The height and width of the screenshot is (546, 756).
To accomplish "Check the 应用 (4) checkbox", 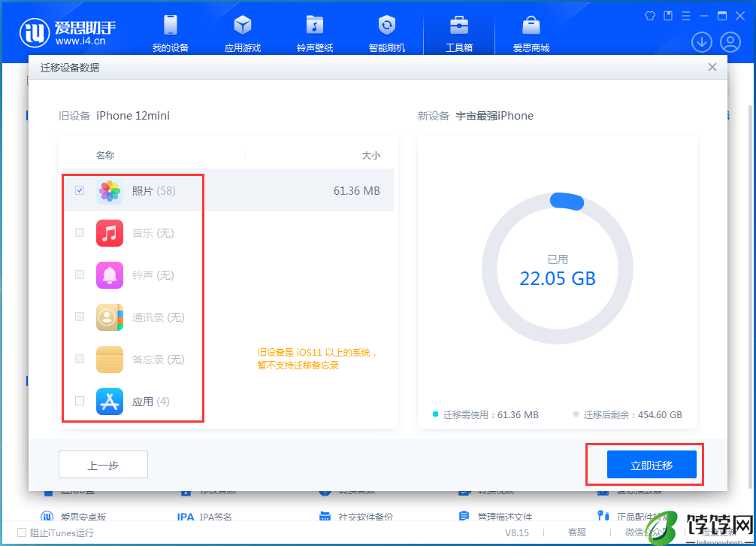I will 80,401.
